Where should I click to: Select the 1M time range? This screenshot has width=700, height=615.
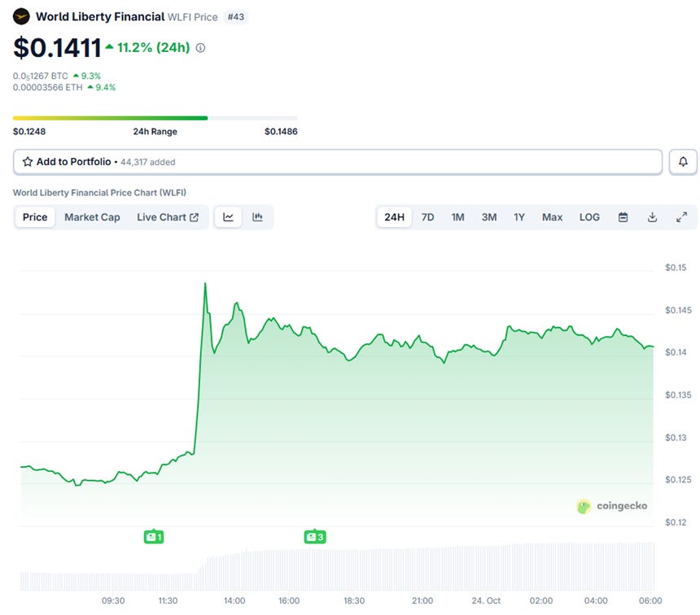457,217
